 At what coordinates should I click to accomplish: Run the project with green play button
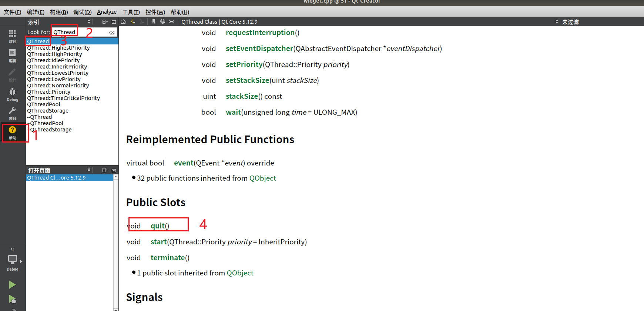click(12, 285)
